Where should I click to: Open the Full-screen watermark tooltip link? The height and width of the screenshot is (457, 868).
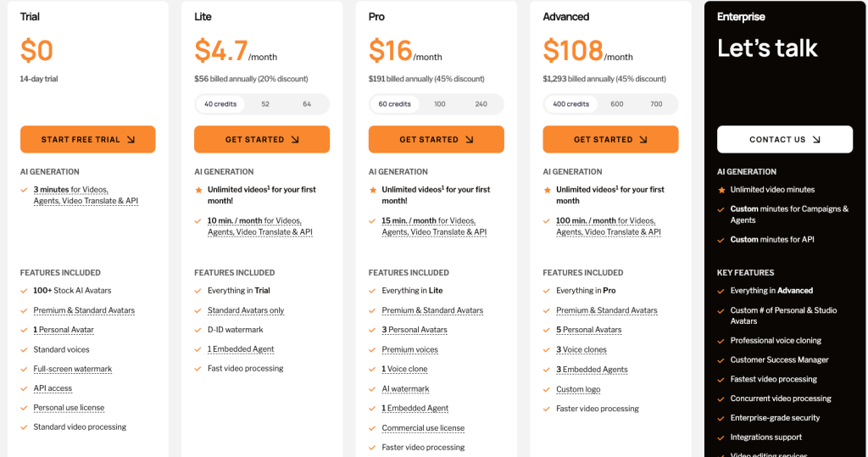coord(73,369)
